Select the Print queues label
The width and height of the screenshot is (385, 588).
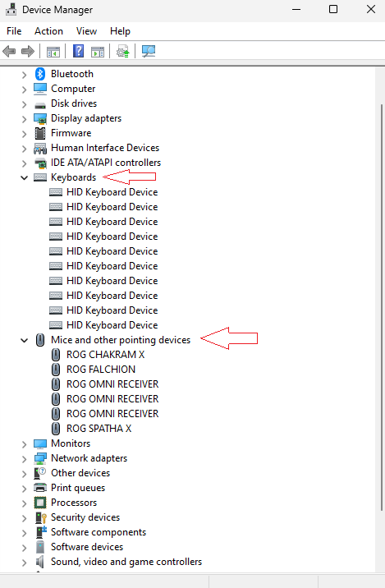78,488
